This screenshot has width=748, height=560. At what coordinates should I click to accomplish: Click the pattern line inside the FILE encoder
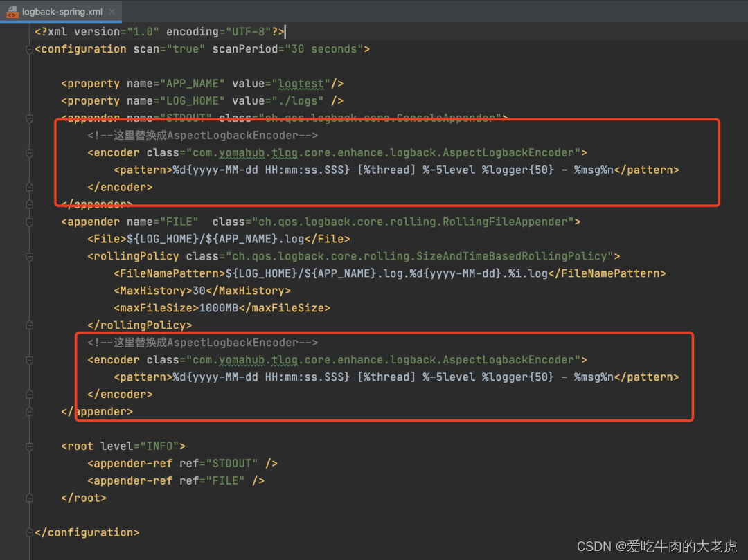[x=396, y=377]
